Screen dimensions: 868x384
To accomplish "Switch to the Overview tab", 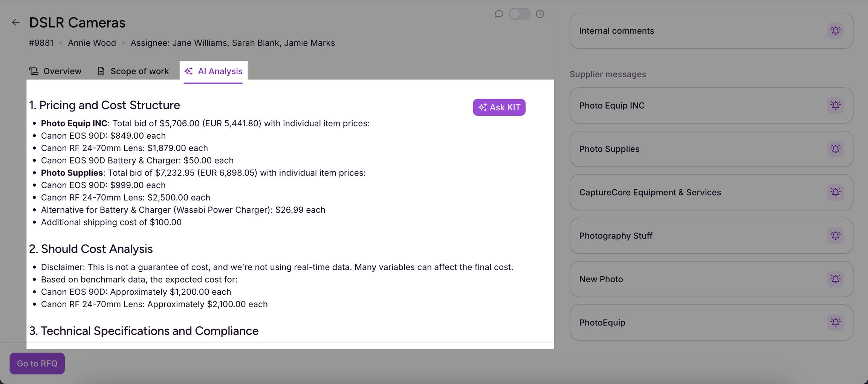I will click(55, 71).
